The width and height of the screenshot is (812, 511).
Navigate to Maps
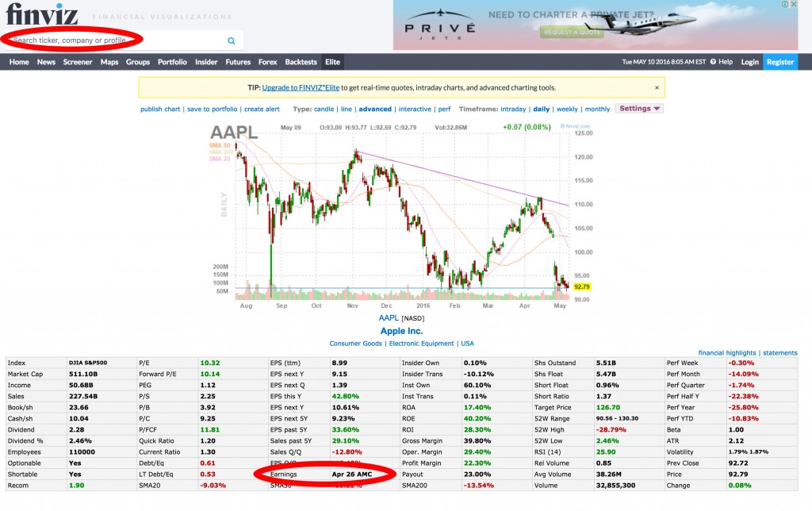tap(109, 62)
